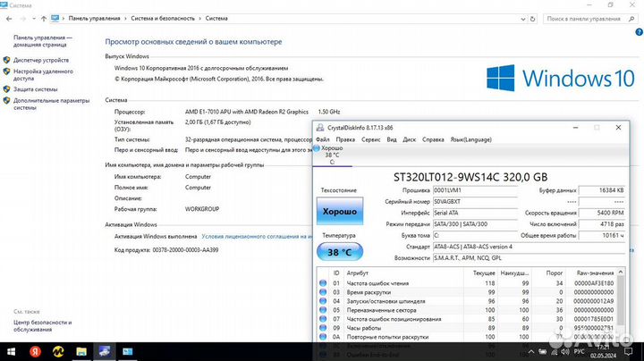Image resolution: width=644 pixels, height=361 pixels.
Task: Click the 38 °C temperature button
Action: click(x=340, y=252)
